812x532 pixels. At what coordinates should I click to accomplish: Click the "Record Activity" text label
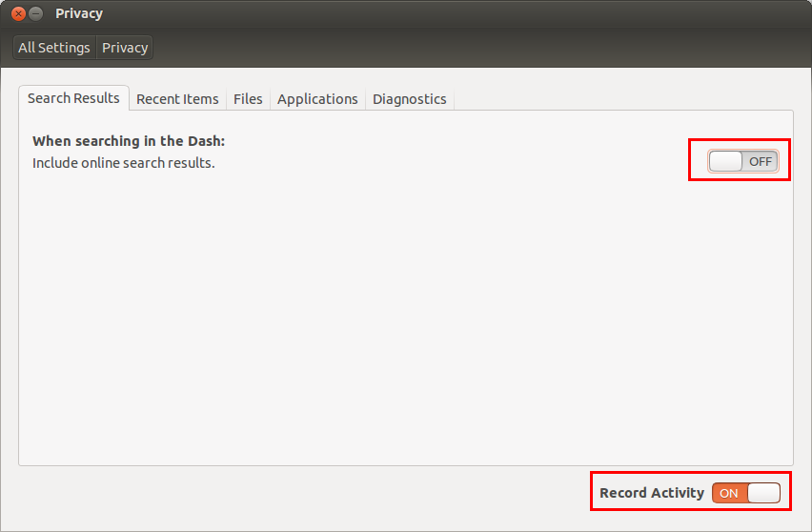pyautogui.click(x=652, y=493)
